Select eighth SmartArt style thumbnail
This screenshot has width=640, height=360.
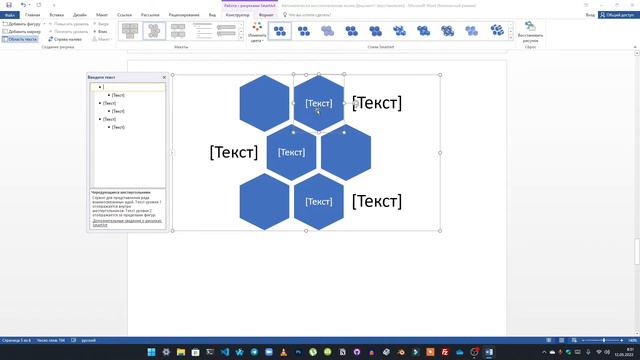(448, 31)
